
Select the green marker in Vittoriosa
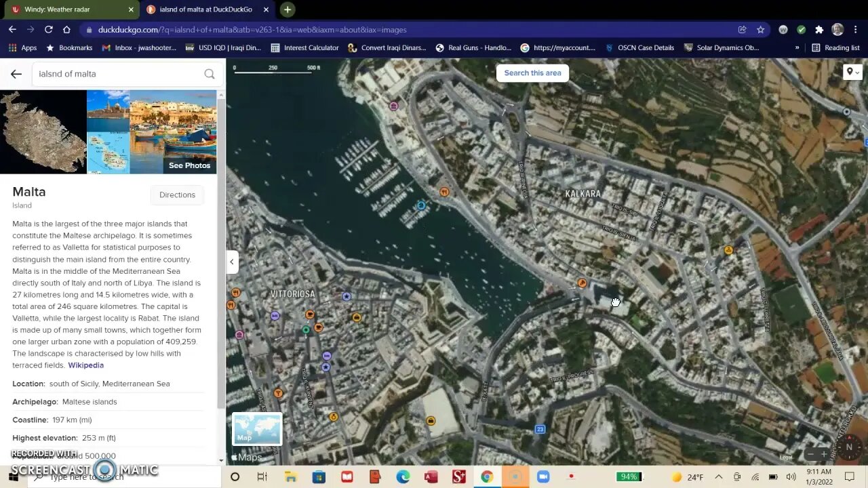(x=306, y=330)
